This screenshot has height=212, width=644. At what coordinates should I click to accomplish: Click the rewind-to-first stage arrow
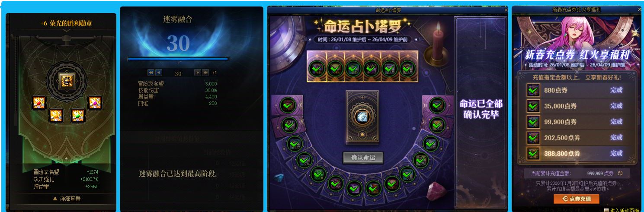click(151, 73)
